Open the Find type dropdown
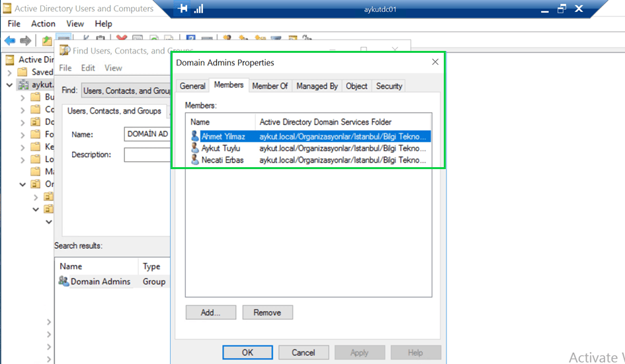The image size is (625, 364). [x=126, y=91]
